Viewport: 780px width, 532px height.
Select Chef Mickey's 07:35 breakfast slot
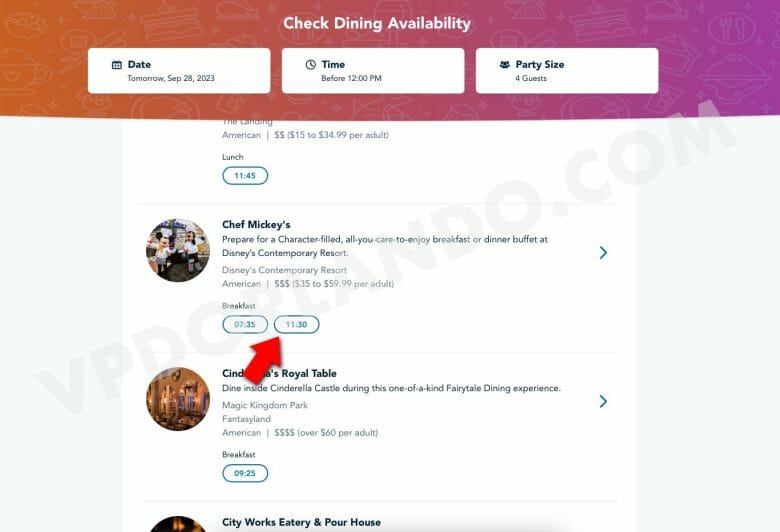(245, 324)
